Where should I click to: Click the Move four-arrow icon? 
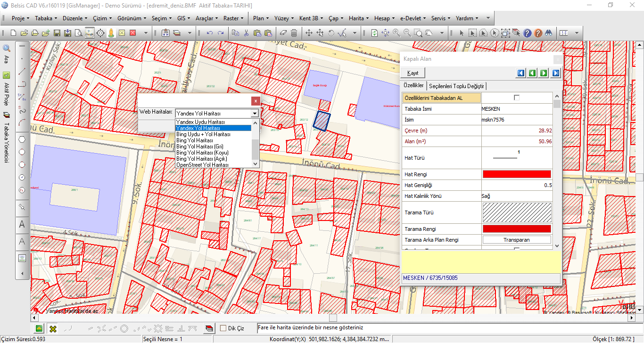[x=309, y=33]
